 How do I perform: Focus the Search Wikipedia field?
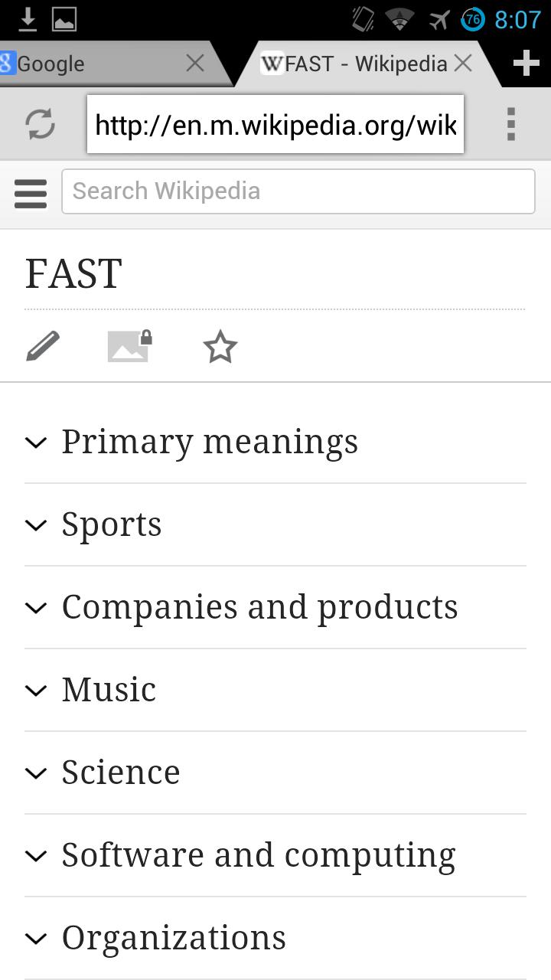298,191
